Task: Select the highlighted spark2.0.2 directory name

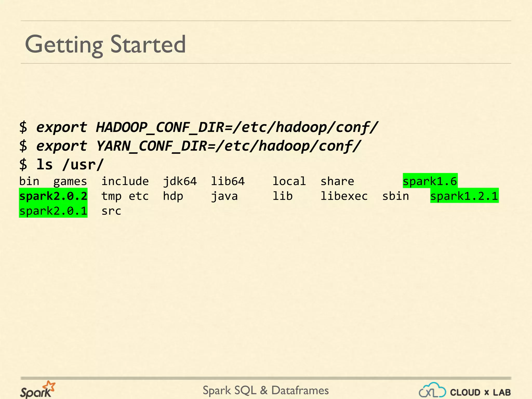Action: tap(53, 196)
